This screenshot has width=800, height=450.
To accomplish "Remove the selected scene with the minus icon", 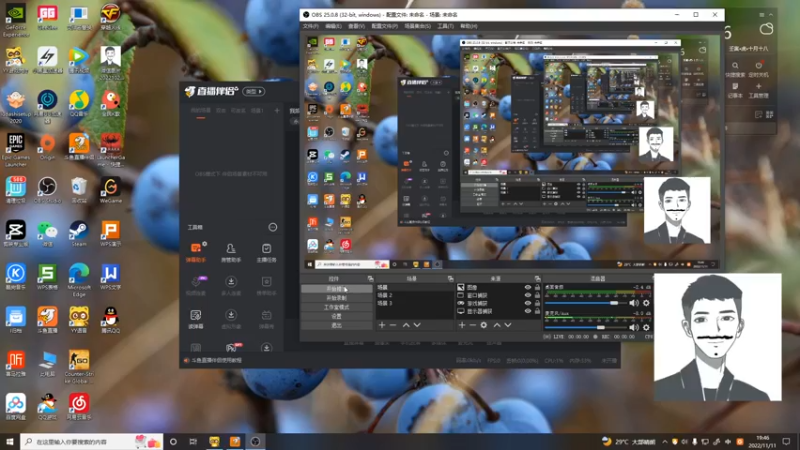I will pyautogui.click(x=393, y=325).
